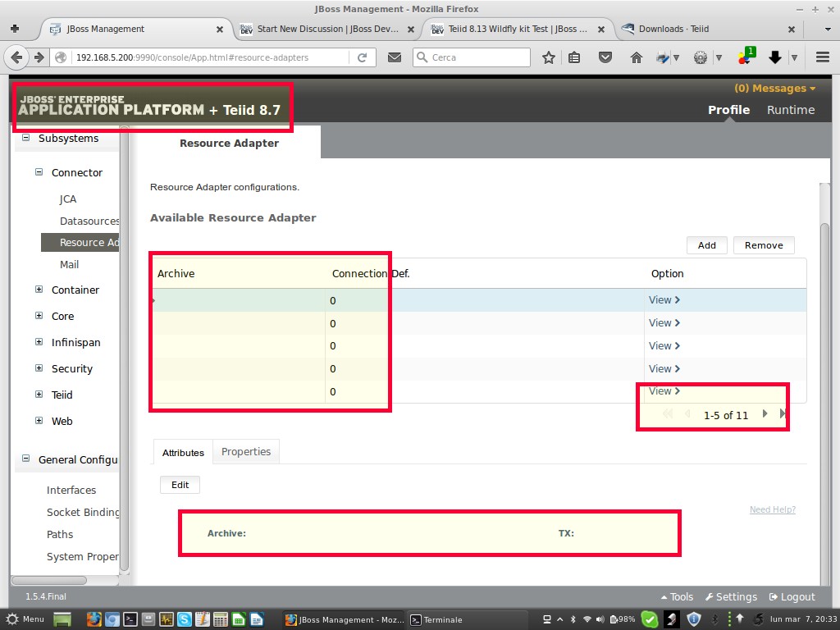Open Interfaces in the sidebar
This screenshot has height=630, width=840.
71,490
